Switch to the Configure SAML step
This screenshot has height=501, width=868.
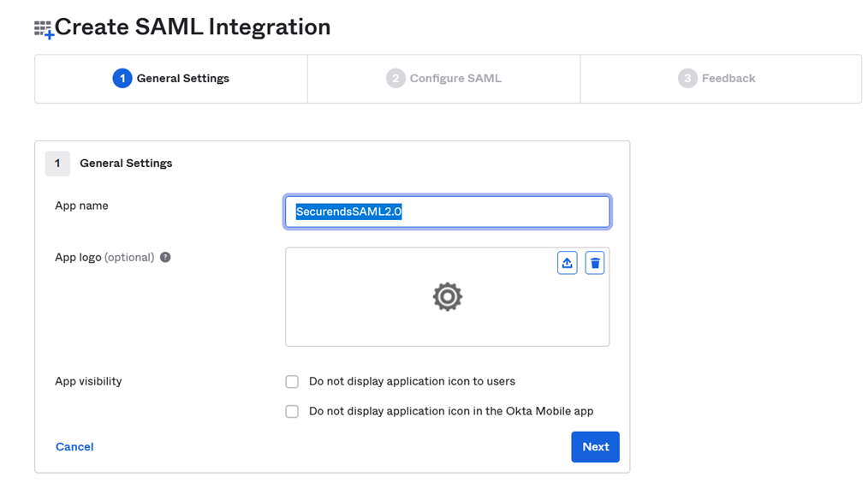coord(444,79)
